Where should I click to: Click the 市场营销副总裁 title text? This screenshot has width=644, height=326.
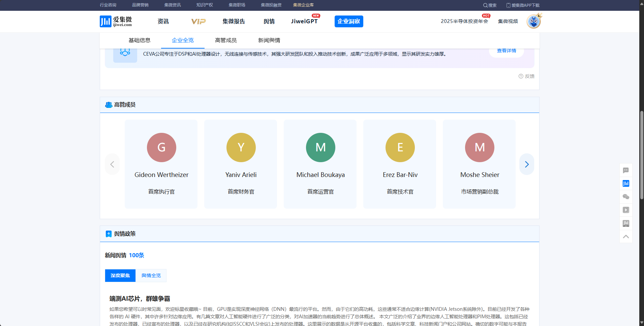click(x=480, y=192)
